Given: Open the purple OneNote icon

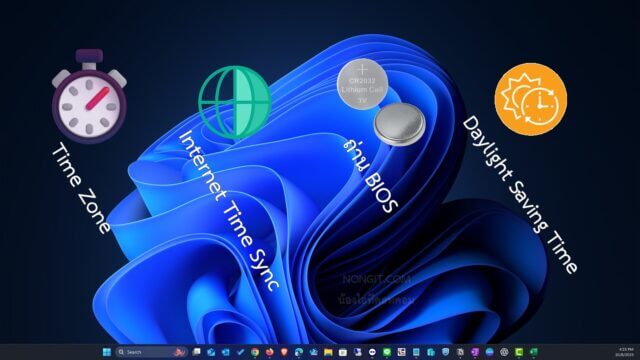Looking at the screenshot, I should 475,352.
